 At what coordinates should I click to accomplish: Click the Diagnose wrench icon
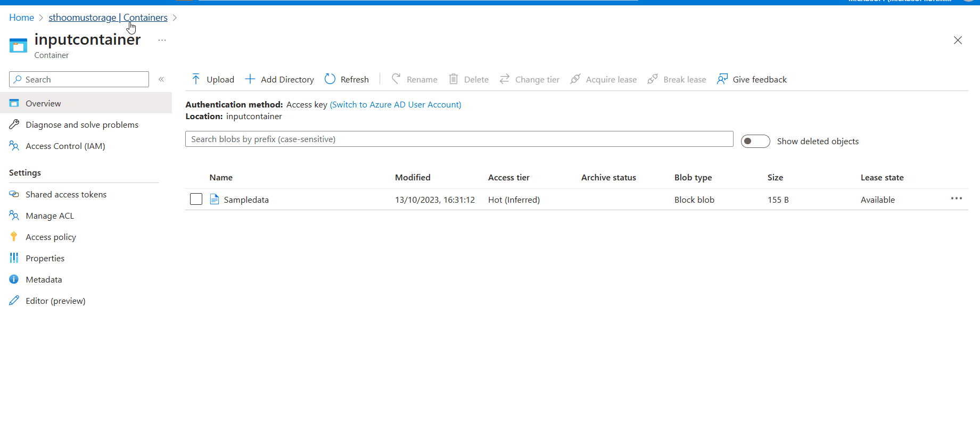(14, 125)
